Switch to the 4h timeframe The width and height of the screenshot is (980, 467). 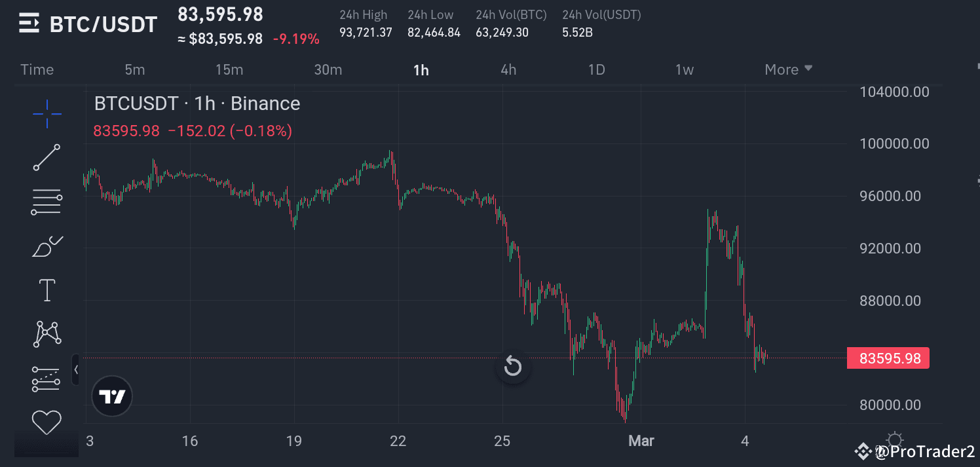(x=508, y=69)
